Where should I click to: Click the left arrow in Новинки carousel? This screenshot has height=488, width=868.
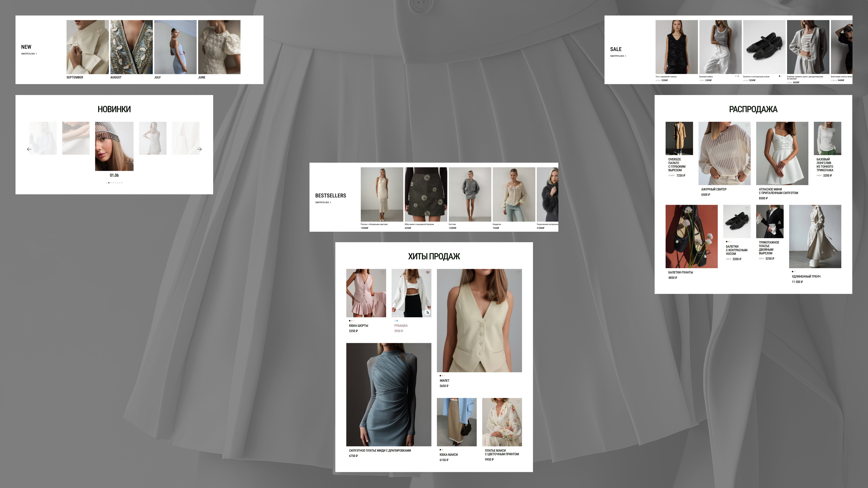[x=29, y=149]
